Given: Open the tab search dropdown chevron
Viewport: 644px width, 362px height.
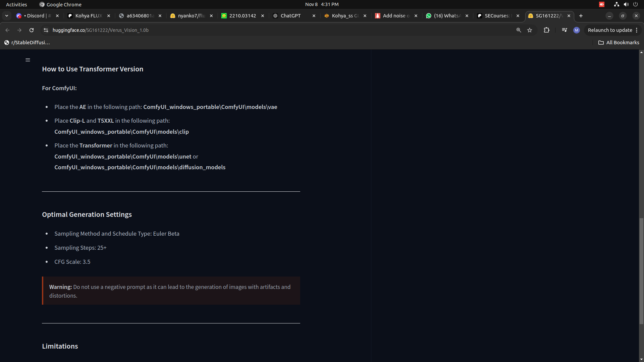Looking at the screenshot, I should (6, 16).
